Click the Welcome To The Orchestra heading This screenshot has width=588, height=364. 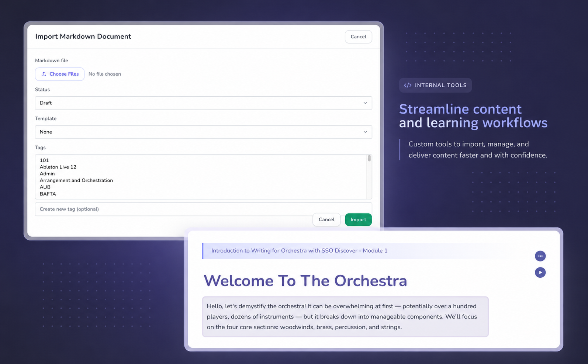coord(305,281)
